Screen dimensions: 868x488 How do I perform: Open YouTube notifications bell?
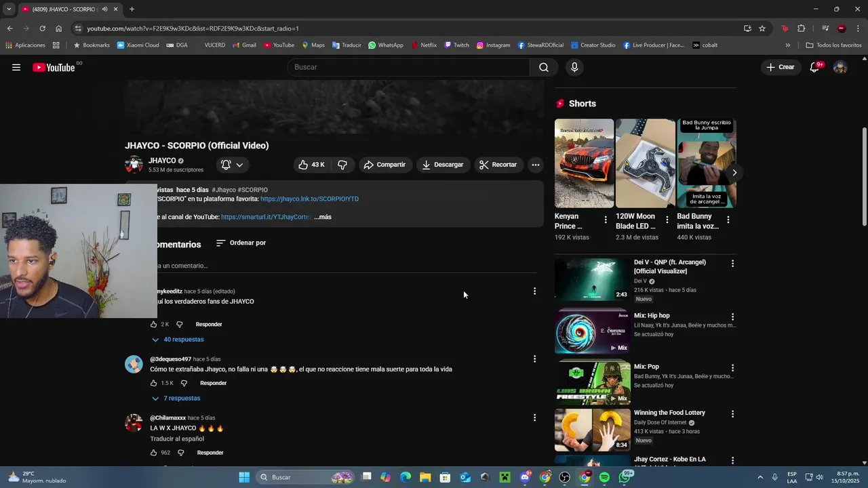(x=815, y=67)
